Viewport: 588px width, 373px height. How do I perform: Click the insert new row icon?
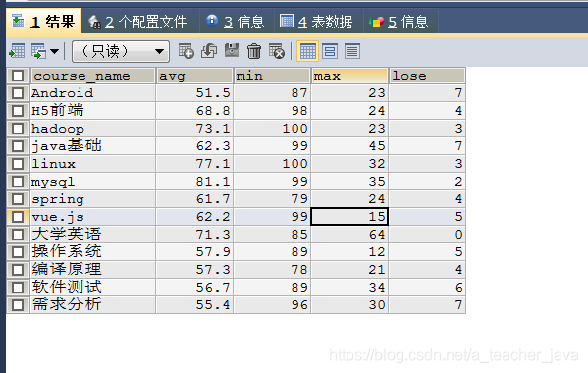pos(186,51)
